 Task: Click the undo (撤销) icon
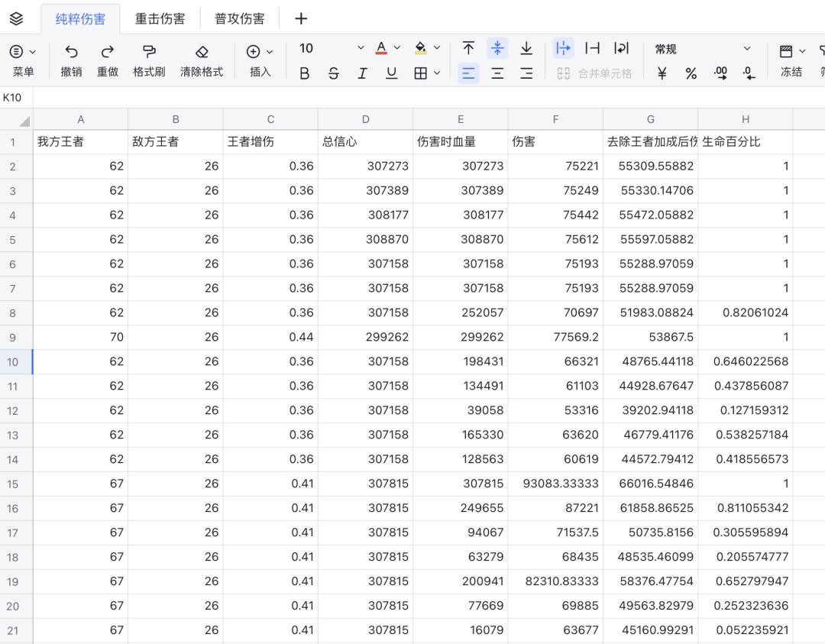71,52
